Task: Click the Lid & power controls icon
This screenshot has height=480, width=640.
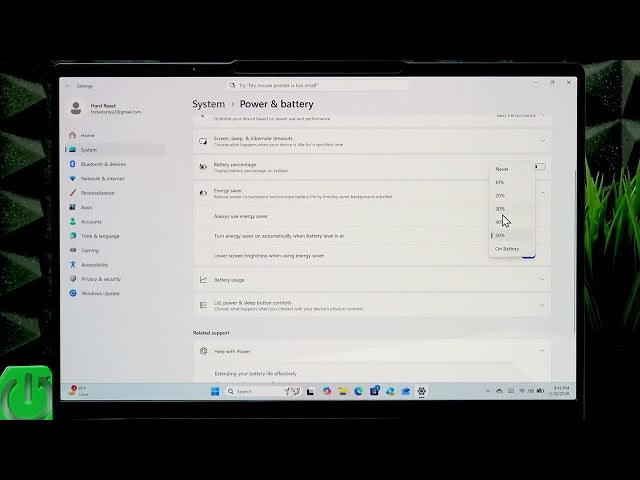Action: 203,305
